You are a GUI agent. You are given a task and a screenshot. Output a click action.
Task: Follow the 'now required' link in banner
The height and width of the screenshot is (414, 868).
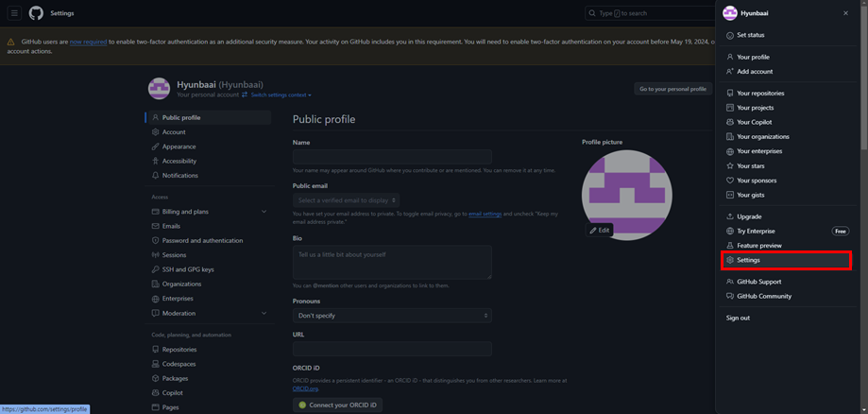[x=88, y=42]
